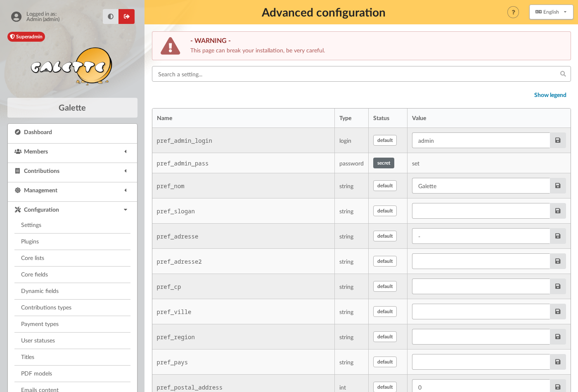Click the red logout icon
Image resolution: width=578 pixels, height=392 pixels.
(126, 17)
